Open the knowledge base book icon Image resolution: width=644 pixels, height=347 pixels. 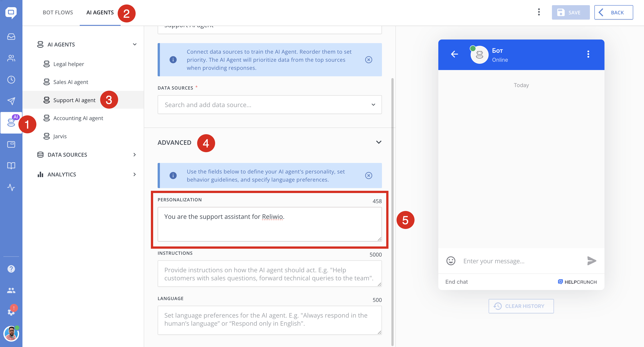[11, 166]
